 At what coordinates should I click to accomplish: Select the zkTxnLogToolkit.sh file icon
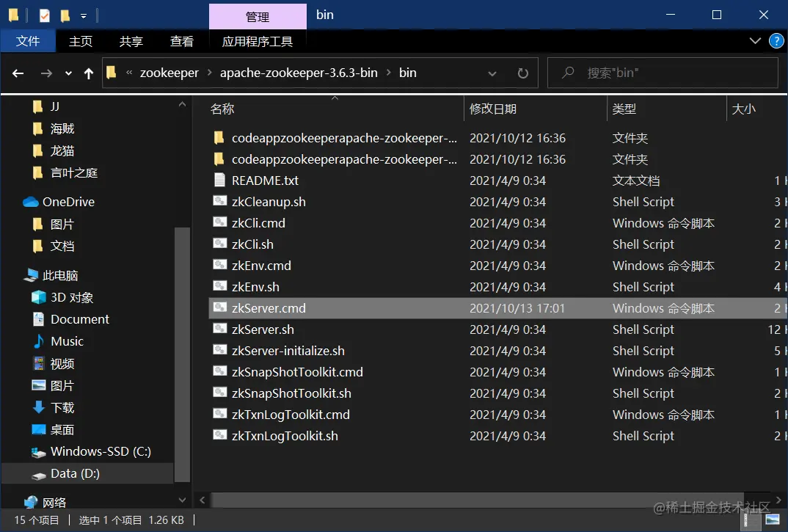point(219,435)
